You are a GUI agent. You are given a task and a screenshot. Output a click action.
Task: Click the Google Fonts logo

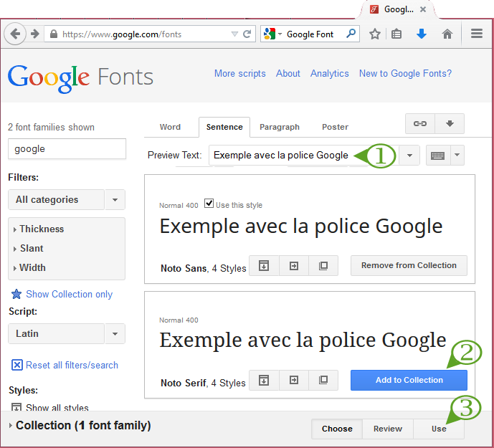[80, 78]
